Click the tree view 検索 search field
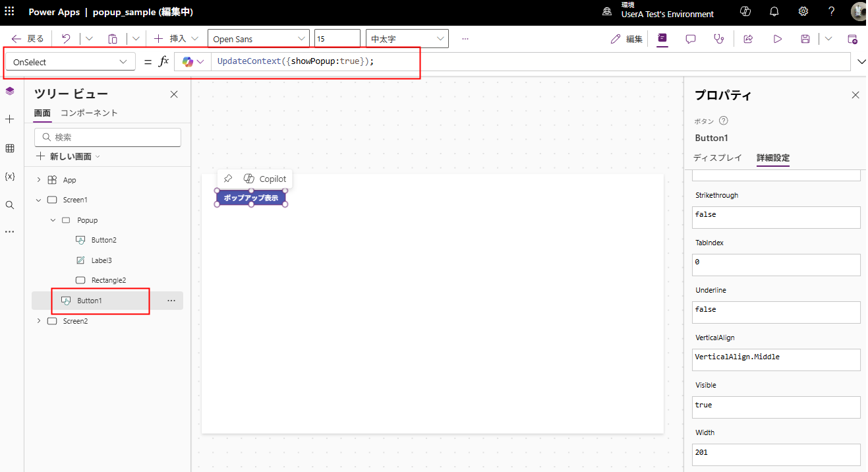The image size is (868, 472). tap(107, 137)
